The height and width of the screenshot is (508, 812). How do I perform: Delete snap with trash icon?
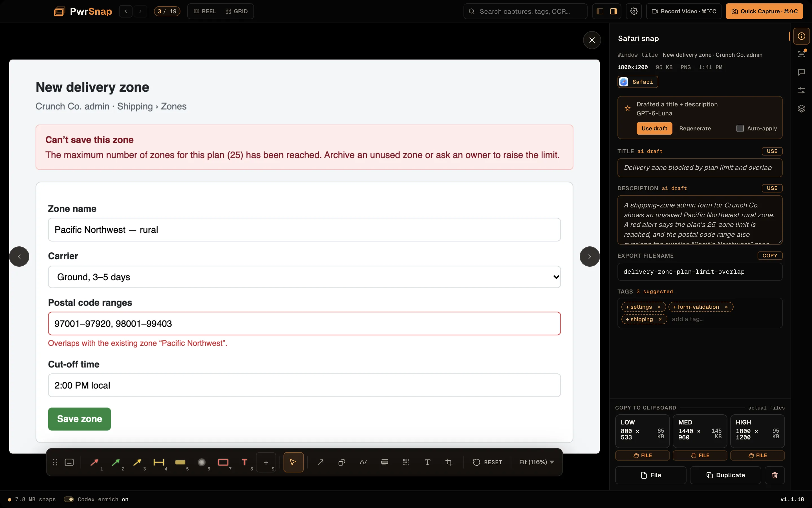(x=775, y=475)
